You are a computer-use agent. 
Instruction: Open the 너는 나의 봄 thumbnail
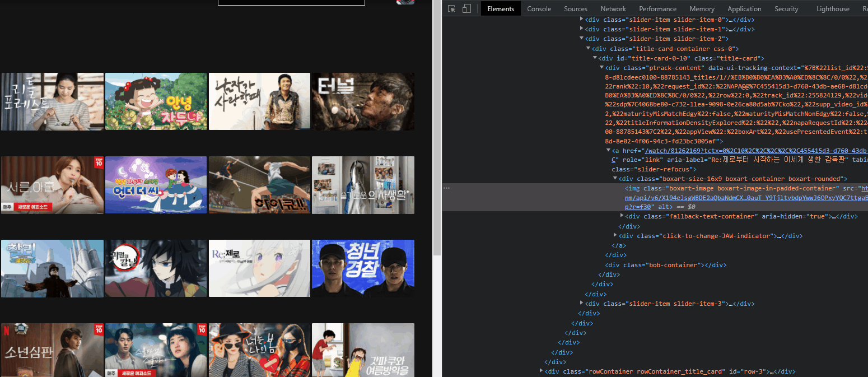(x=259, y=350)
